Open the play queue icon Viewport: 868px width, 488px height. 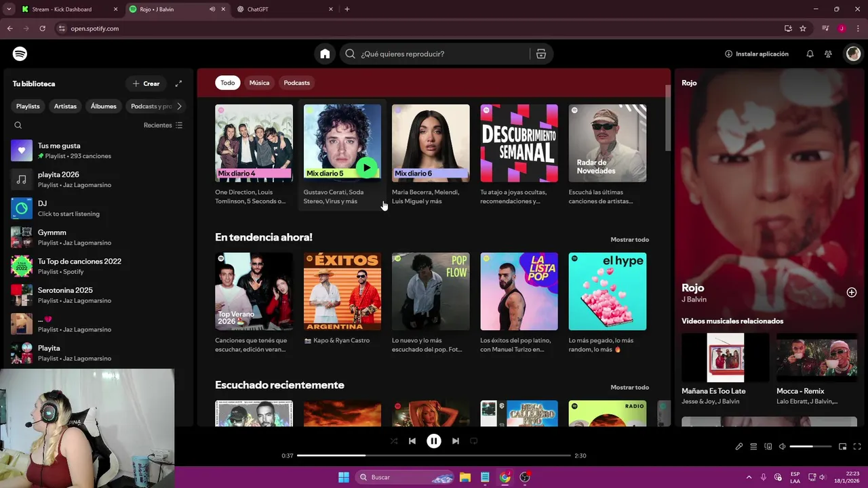click(x=753, y=447)
